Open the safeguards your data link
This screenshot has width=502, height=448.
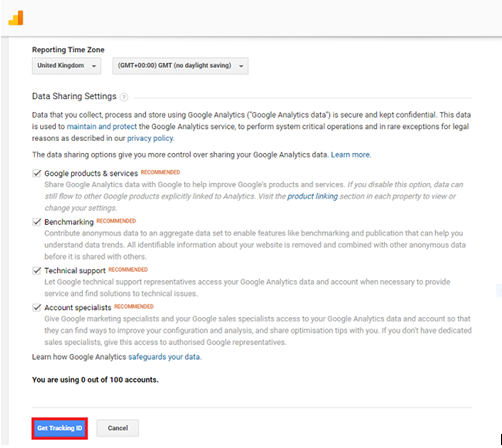164,357
